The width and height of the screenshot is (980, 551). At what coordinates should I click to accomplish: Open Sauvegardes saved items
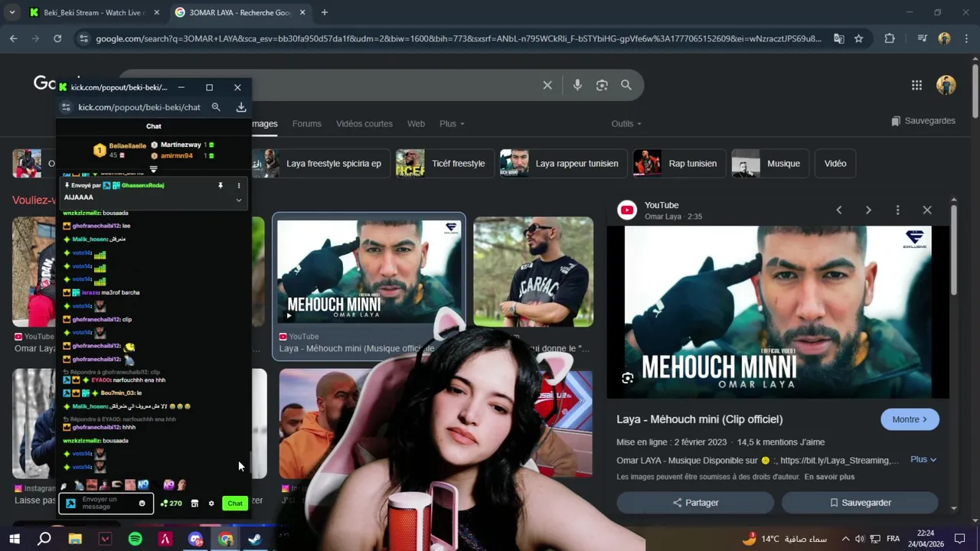(923, 121)
